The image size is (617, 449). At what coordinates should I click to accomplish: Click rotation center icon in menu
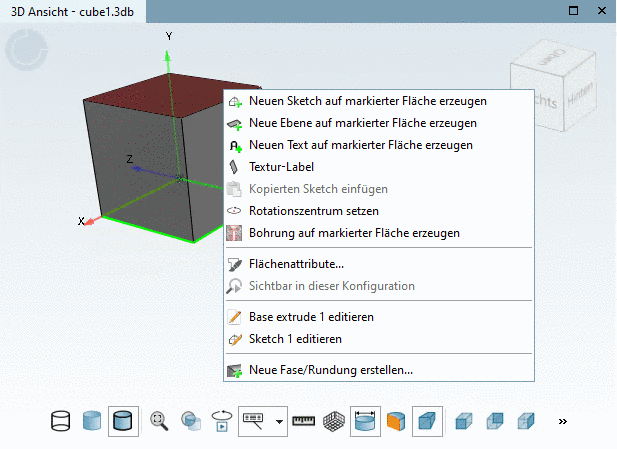(x=234, y=211)
